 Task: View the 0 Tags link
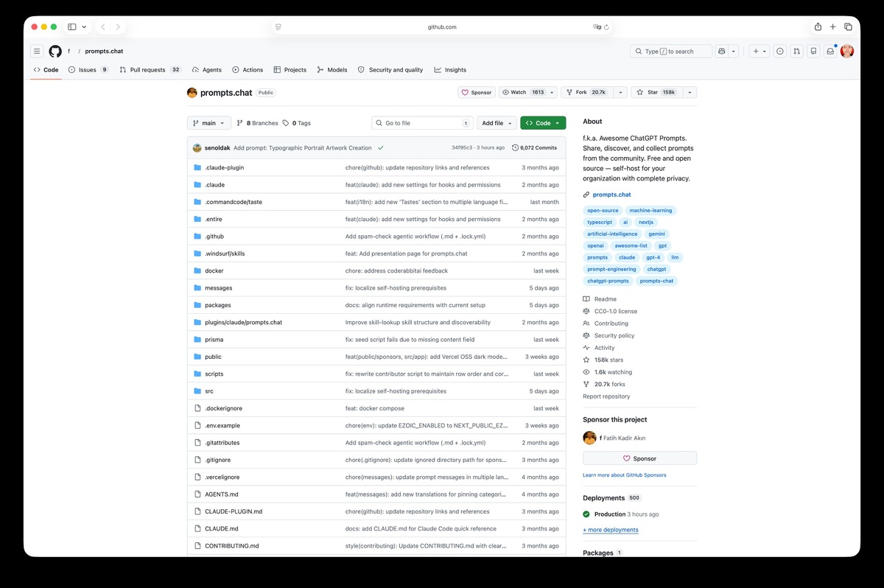[x=296, y=123]
